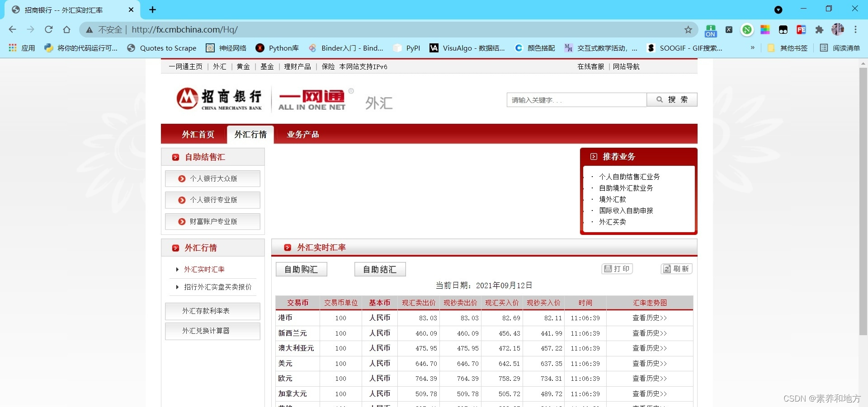Open the Python库 bookmark

tap(277, 48)
